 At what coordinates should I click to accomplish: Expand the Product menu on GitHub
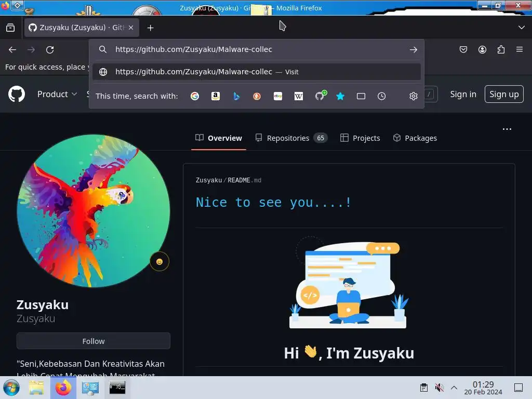(x=57, y=94)
